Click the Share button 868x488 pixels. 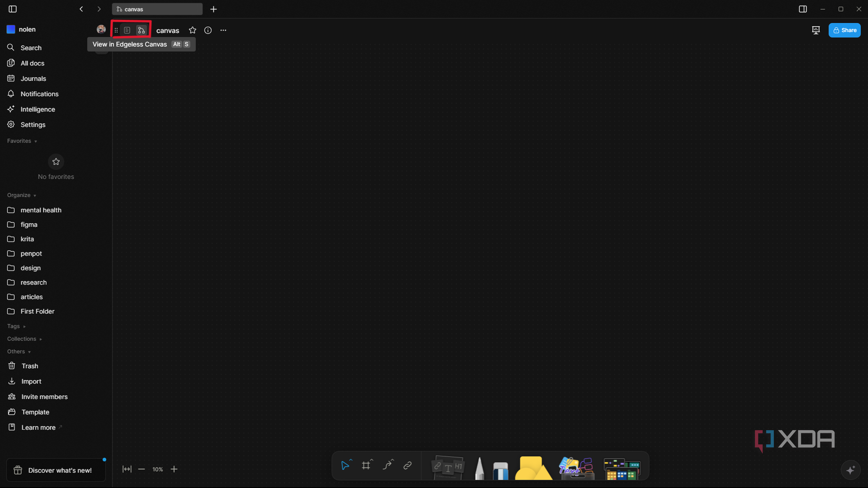[844, 30]
